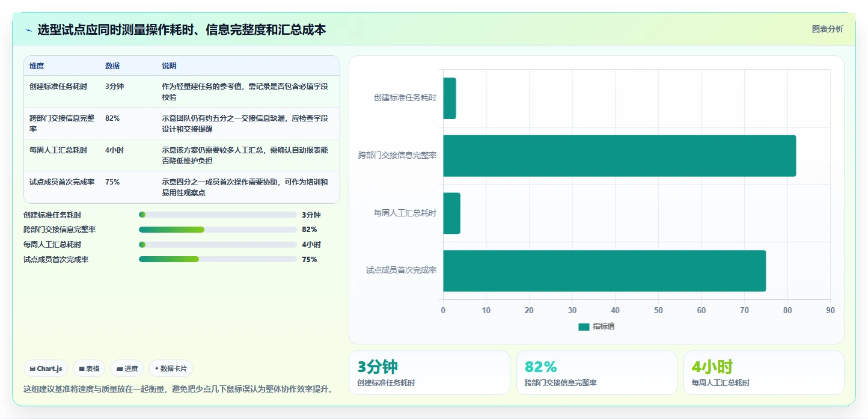
Task: Click the 图表分析 label in the header
Action: (x=827, y=29)
